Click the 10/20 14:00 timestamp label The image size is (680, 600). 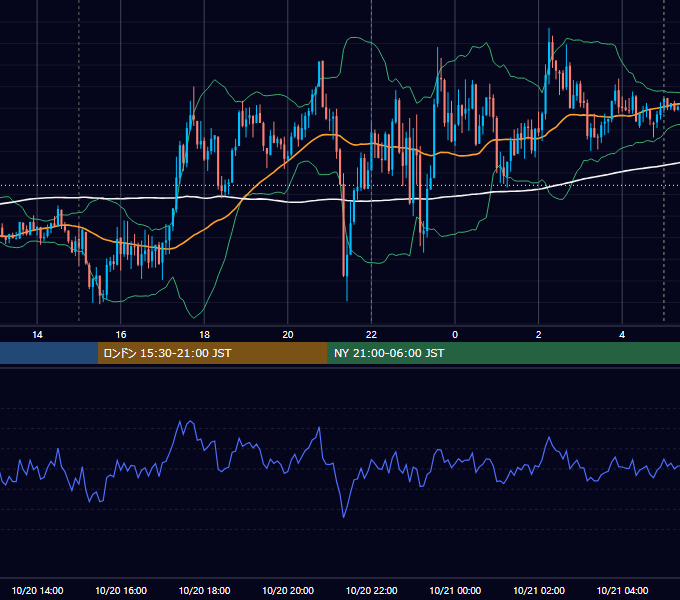(x=37, y=590)
